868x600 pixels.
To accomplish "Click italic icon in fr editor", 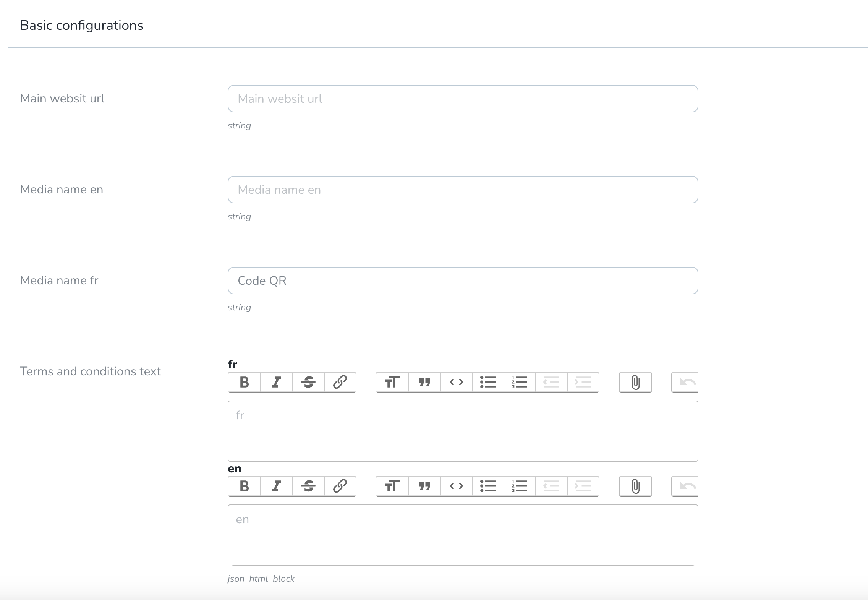I will 276,382.
